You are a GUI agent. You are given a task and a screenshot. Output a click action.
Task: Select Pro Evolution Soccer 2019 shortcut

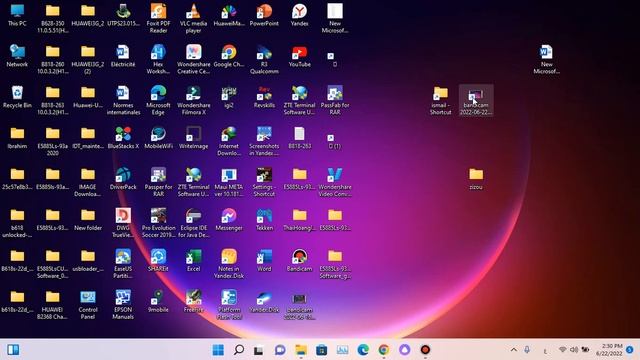(x=158, y=222)
